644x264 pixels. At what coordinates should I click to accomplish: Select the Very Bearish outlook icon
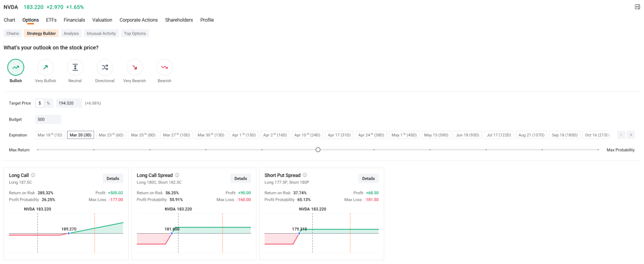[x=135, y=67]
